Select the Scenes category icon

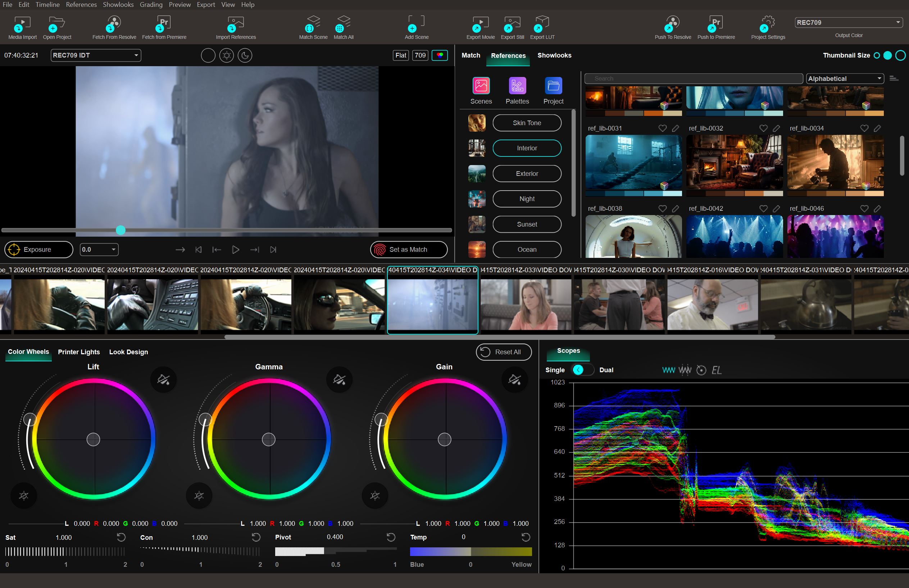point(481,86)
